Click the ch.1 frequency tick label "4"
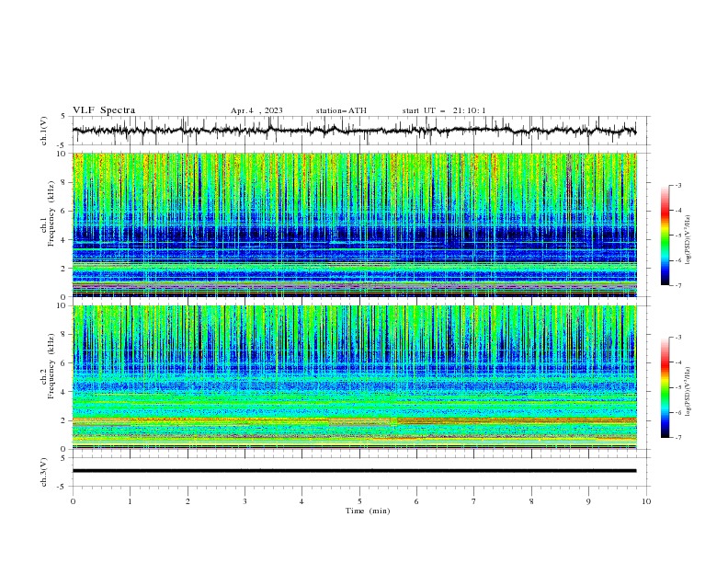Screen dimensions: 728x563 pyautogui.click(x=65, y=240)
